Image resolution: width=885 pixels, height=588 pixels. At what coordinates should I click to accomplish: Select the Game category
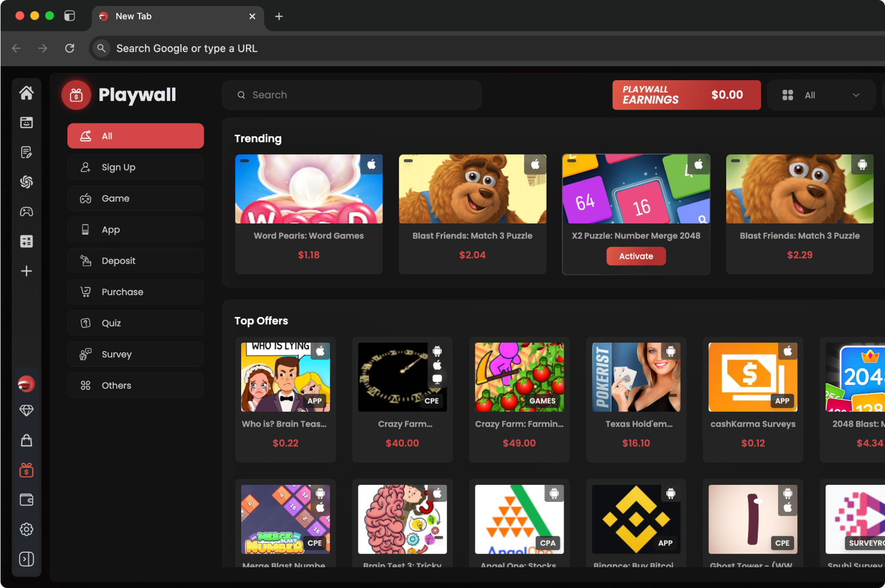(135, 198)
